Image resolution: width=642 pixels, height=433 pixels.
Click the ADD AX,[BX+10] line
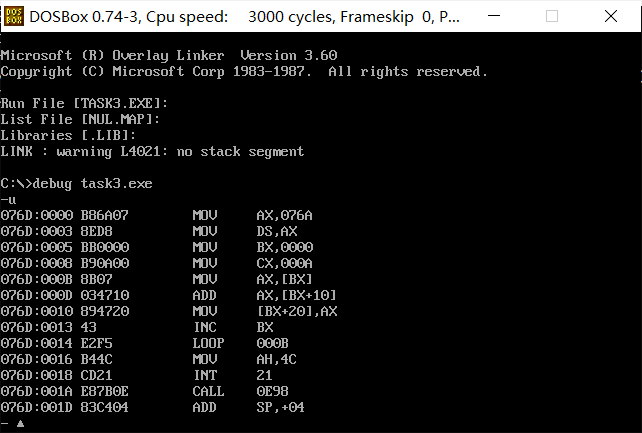[169, 295]
